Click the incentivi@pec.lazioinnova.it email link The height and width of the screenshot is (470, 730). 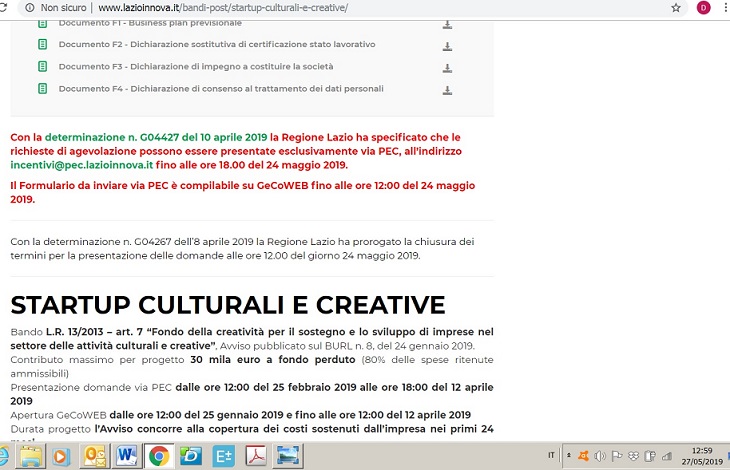[81, 165]
